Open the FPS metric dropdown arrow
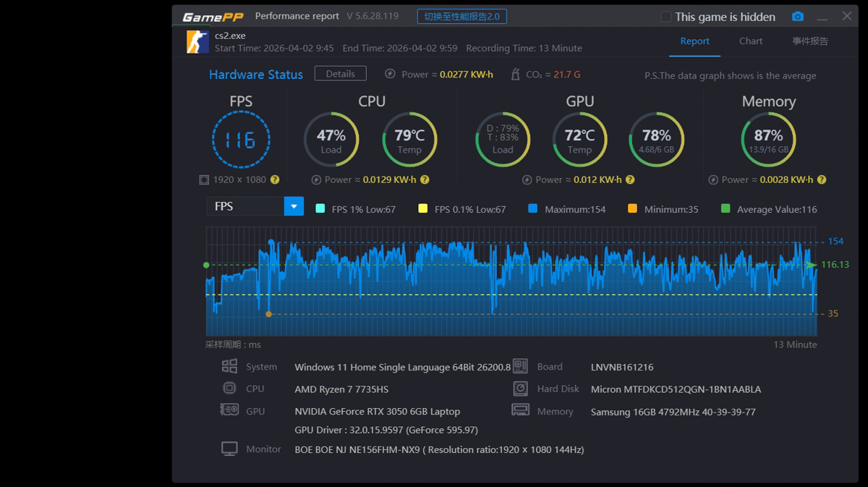 click(x=294, y=206)
